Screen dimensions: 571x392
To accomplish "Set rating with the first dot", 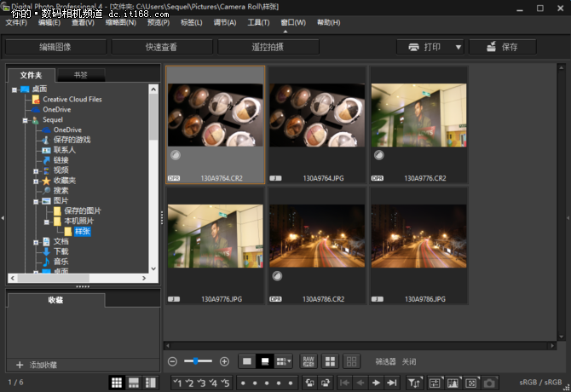I will click(x=243, y=383).
